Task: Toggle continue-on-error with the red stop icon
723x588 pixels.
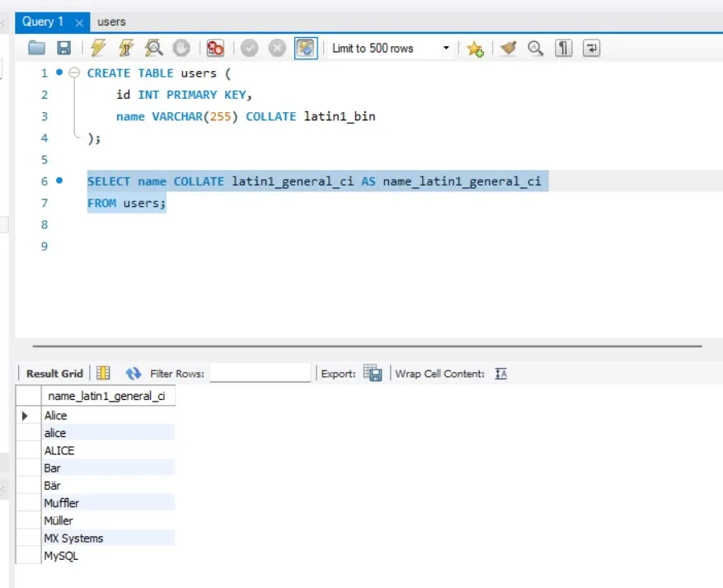Action: coord(215,48)
